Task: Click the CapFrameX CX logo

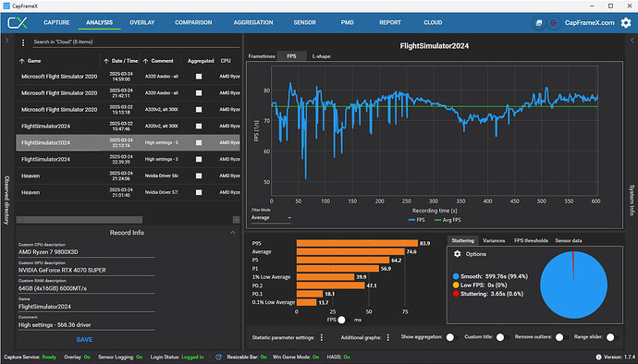Action: tap(18, 23)
